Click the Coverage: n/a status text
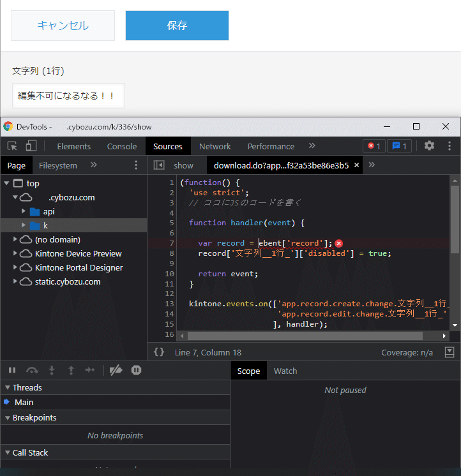Viewport: 461px width, 476px height. click(407, 352)
